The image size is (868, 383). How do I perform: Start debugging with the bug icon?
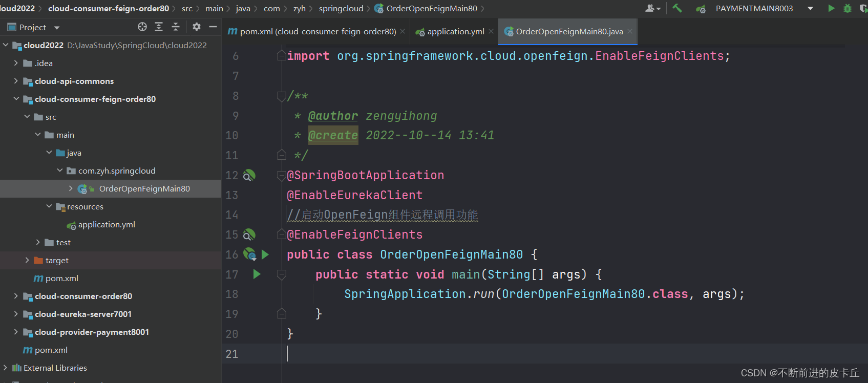coord(848,8)
